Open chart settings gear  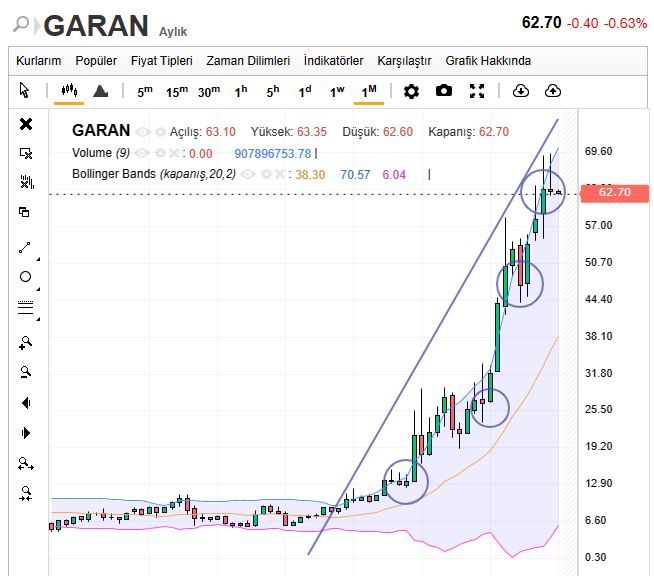coord(411,91)
